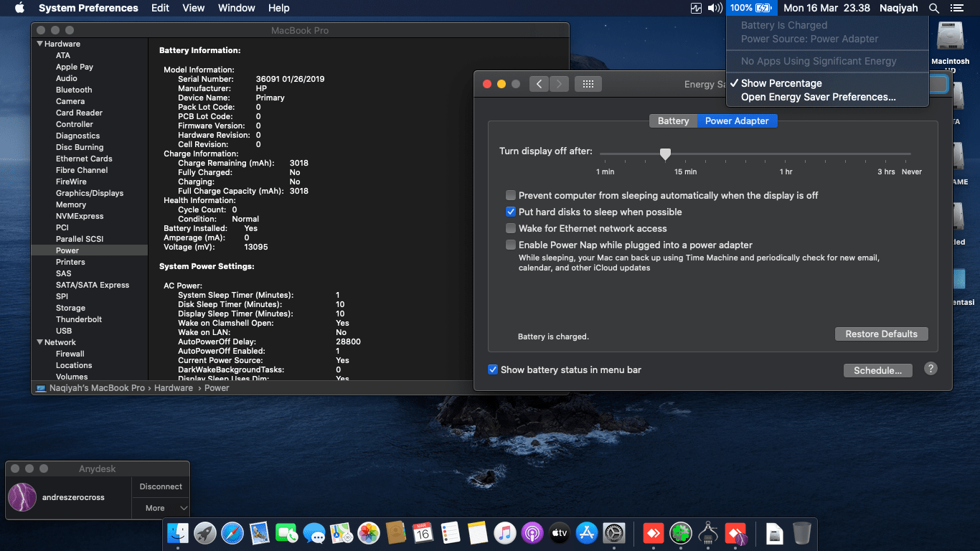Open FaceTime from the Dock
The height and width of the screenshot is (551, 980).
click(286, 533)
